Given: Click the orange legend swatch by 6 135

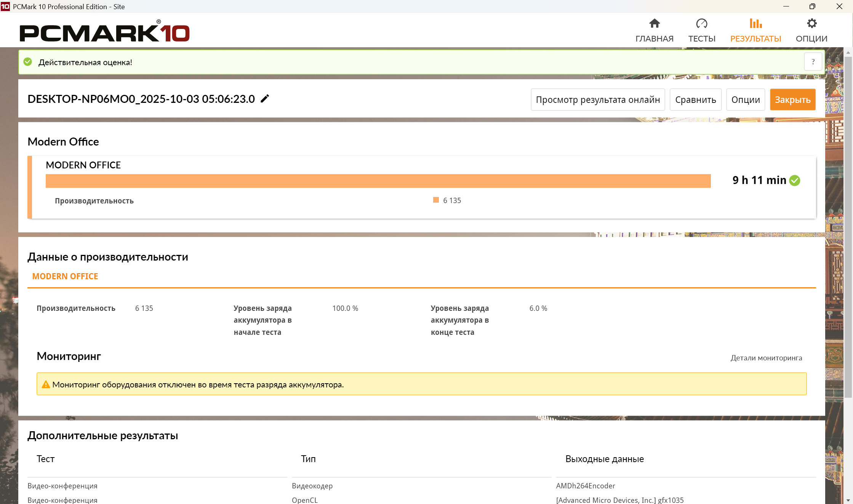Looking at the screenshot, I should [436, 200].
